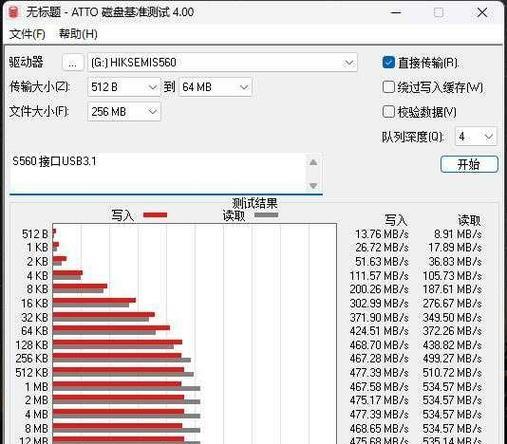Image resolution: width=507 pixels, height=444 pixels.
Task: Open the 文件(F) menu
Action: point(27,34)
